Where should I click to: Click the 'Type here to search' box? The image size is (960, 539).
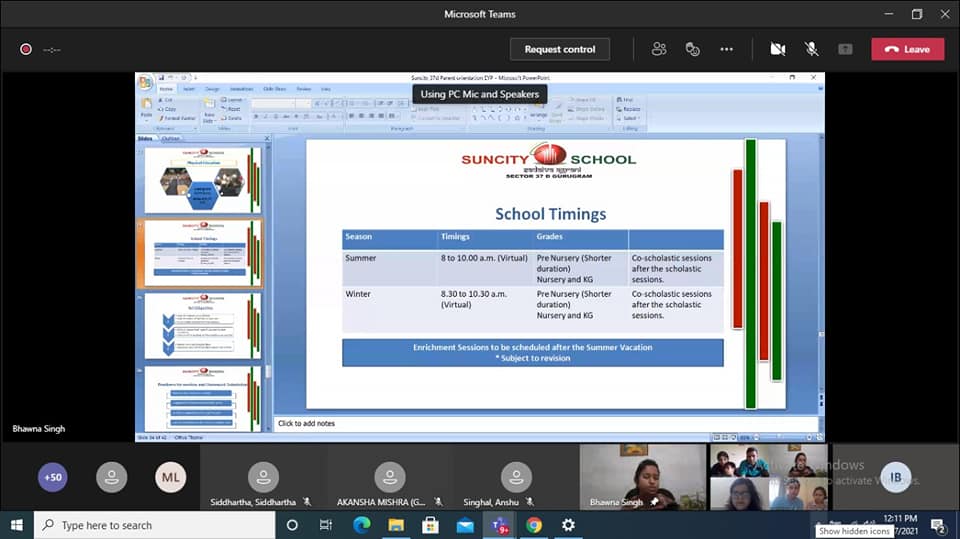click(154, 525)
